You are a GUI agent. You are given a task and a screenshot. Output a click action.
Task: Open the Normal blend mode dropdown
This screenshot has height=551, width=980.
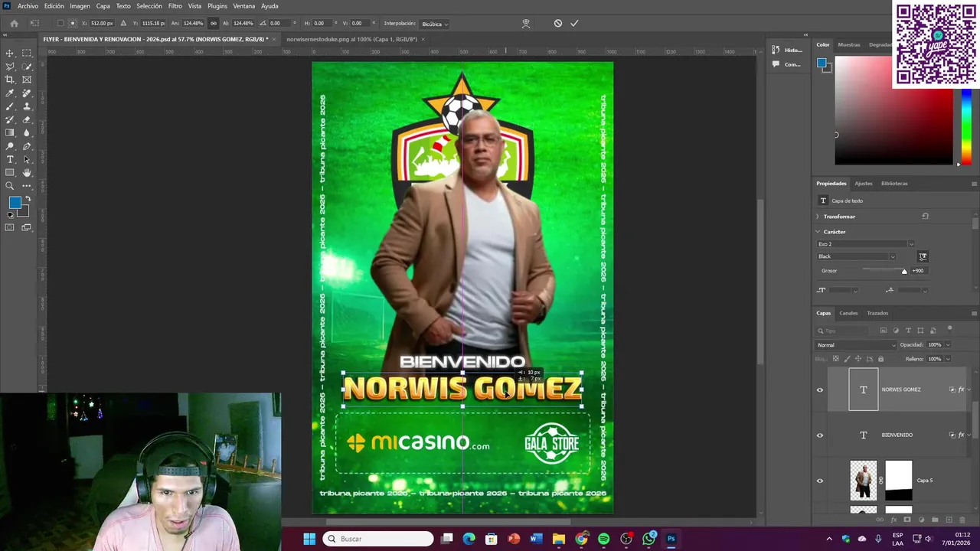856,345
